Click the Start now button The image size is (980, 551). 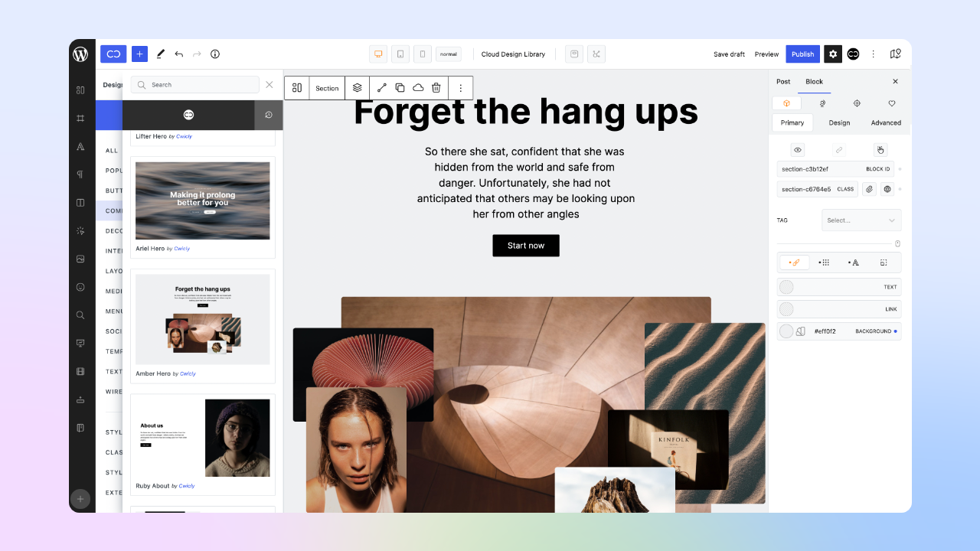(x=526, y=246)
